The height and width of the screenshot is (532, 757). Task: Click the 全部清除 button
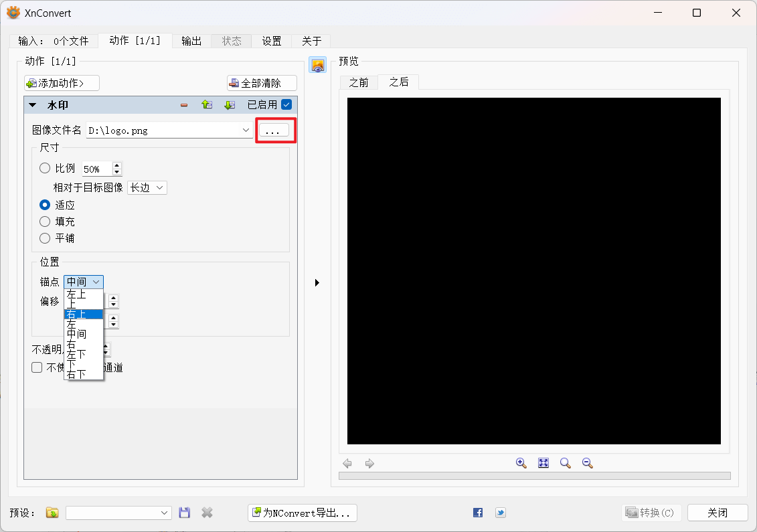262,83
